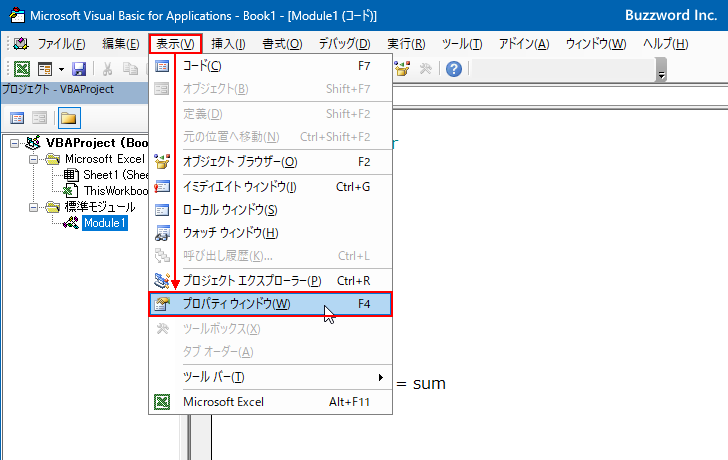Image resolution: width=728 pixels, height=460 pixels.
Task: Open the ウィンドウ(W) menu
Action: [596, 44]
